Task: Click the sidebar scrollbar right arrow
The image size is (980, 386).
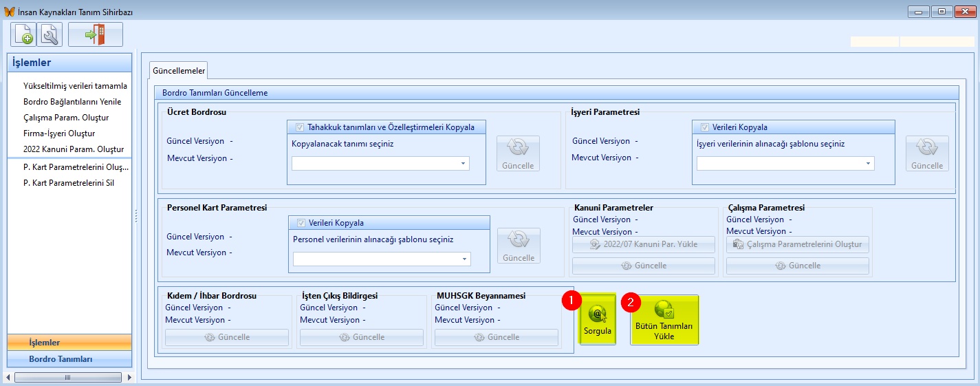Action: (129, 377)
